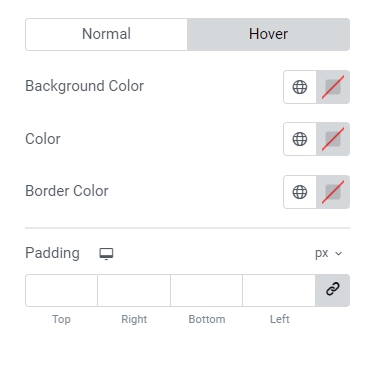
Task: Open global colors for Border Color
Action: (300, 192)
